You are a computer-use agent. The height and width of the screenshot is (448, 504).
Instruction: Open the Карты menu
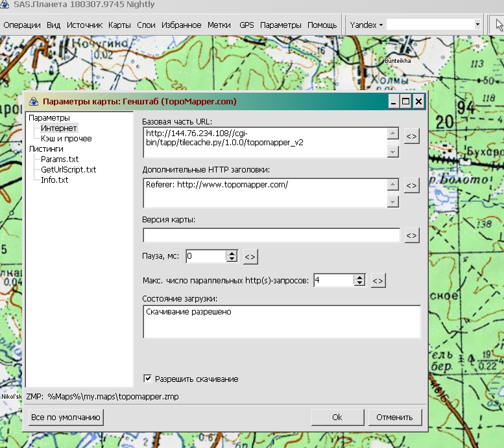[x=120, y=25]
